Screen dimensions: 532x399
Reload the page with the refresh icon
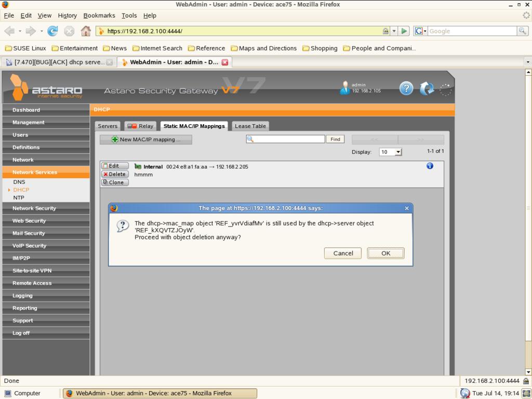[x=52, y=31]
